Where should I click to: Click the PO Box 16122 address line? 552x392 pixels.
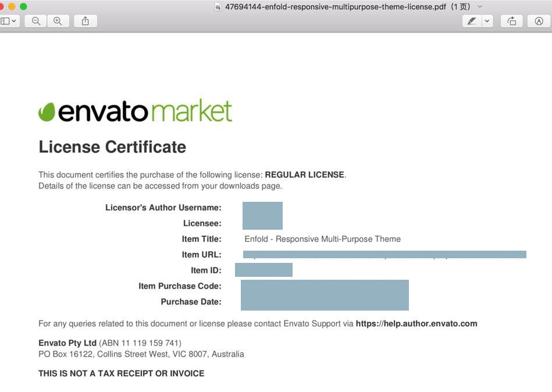(141, 354)
